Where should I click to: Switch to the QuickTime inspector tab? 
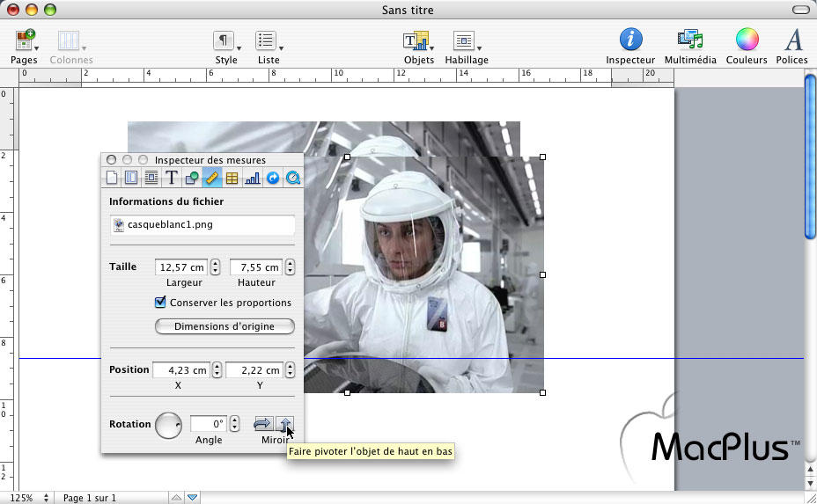click(293, 178)
